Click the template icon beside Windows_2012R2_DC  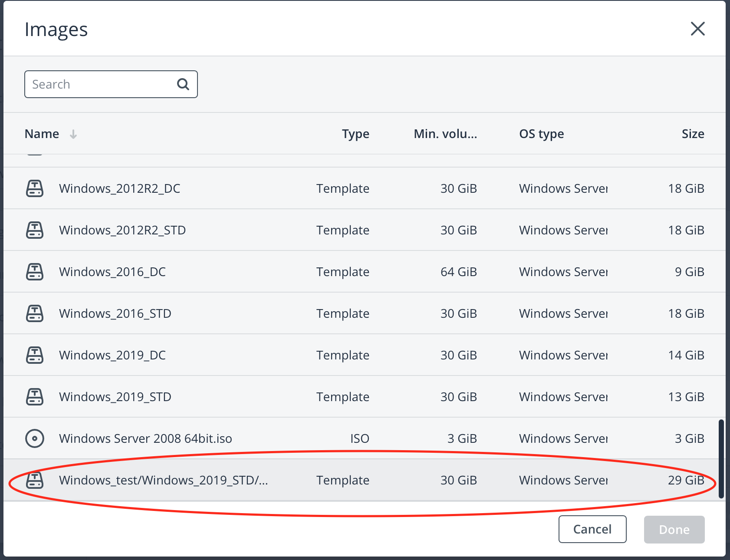[35, 188]
